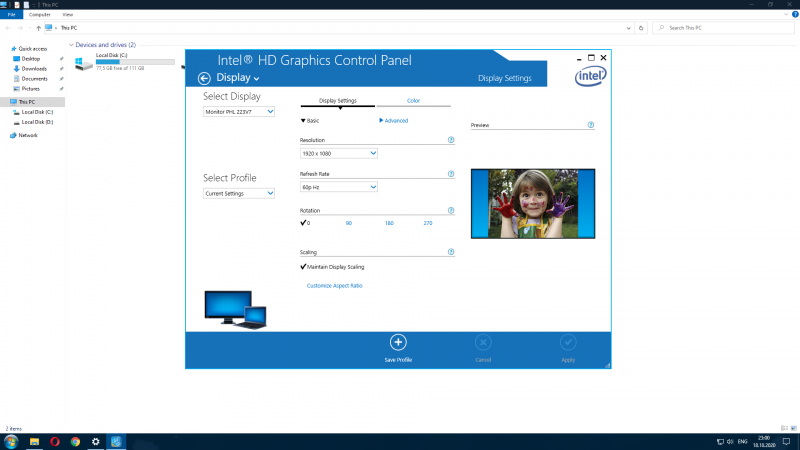Open Settings gear on the taskbar

95,442
